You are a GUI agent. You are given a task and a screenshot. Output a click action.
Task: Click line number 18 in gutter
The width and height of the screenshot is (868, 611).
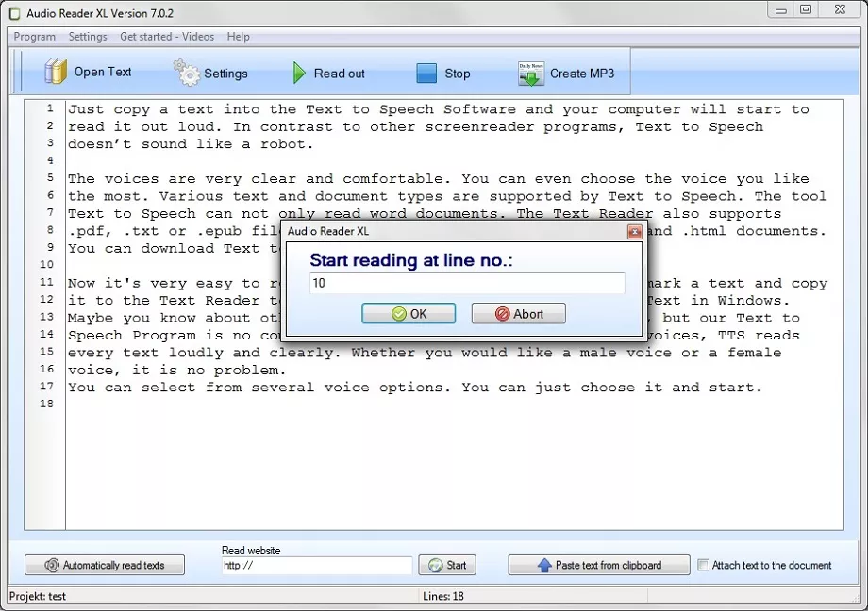click(x=46, y=404)
